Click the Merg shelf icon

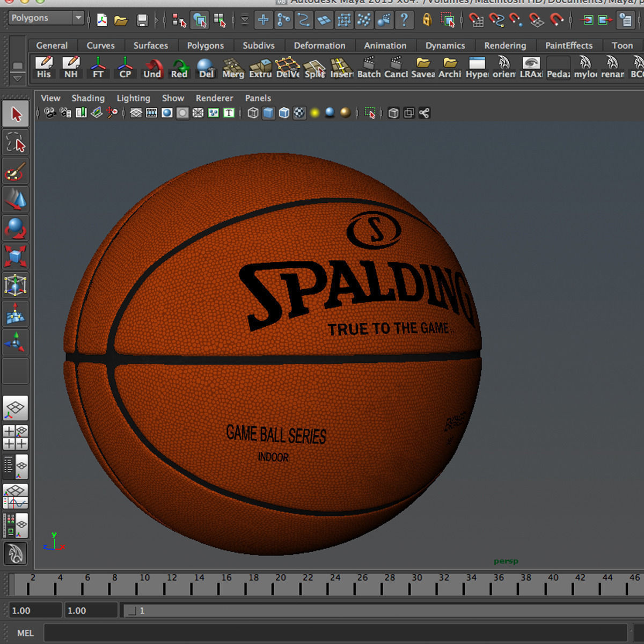point(233,68)
